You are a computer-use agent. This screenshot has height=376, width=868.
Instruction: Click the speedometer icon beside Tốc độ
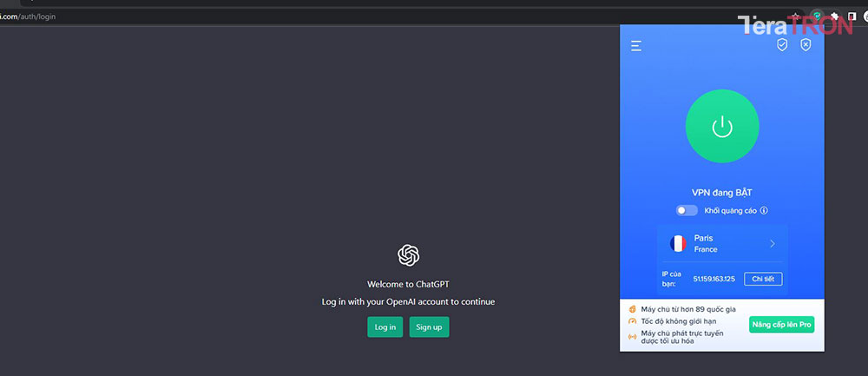[632, 321]
